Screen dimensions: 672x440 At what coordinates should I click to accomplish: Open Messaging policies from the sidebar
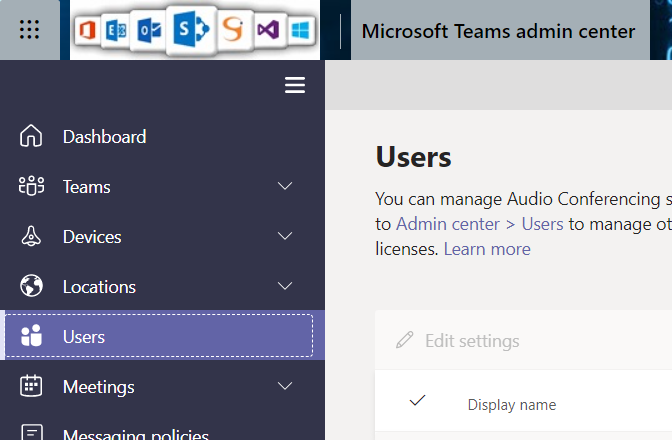tap(135, 434)
